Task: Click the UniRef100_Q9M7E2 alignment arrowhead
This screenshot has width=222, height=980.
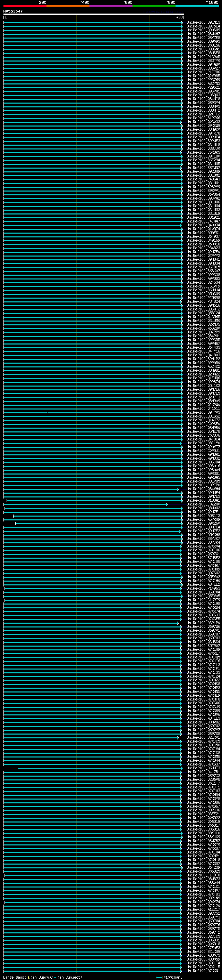Action: click(x=180, y=532)
